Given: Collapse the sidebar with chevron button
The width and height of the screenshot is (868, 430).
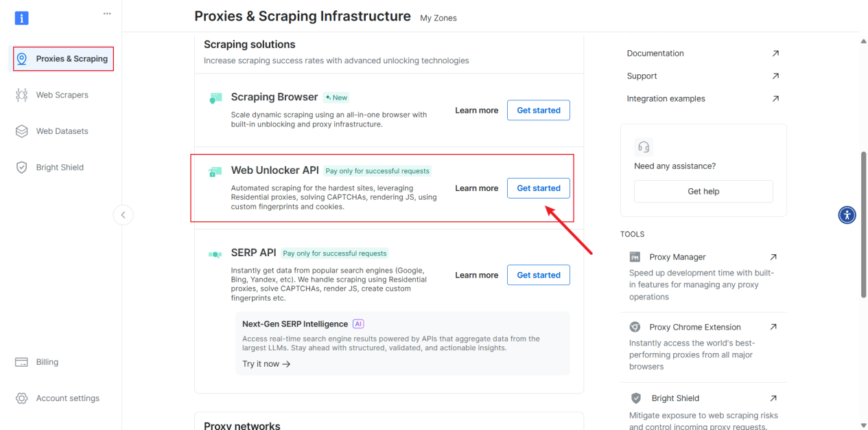Looking at the screenshot, I should (123, 215).
